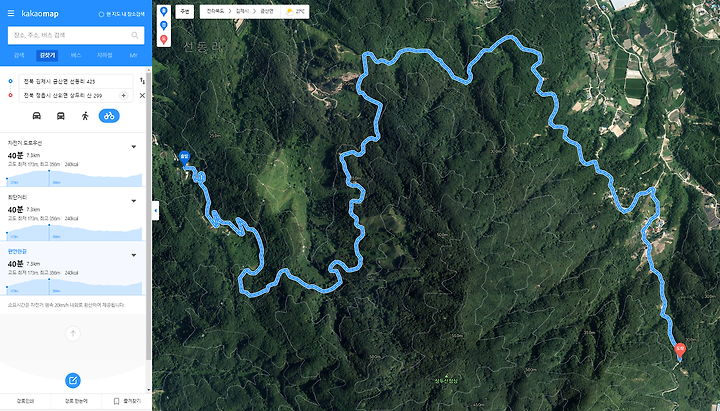720x411 pixels.
Task: Click elevation marker on first route graph
Action: pyautogui.click(x=49, y=178)
